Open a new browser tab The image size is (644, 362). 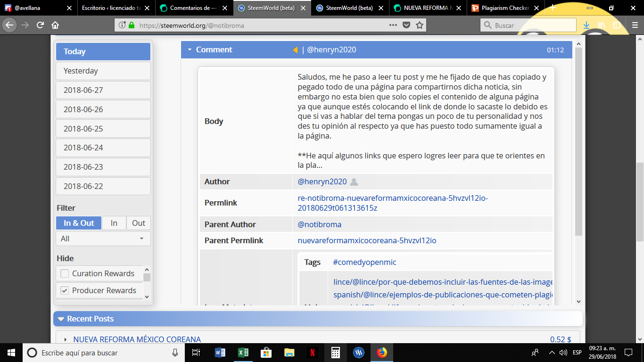[553, 8]
